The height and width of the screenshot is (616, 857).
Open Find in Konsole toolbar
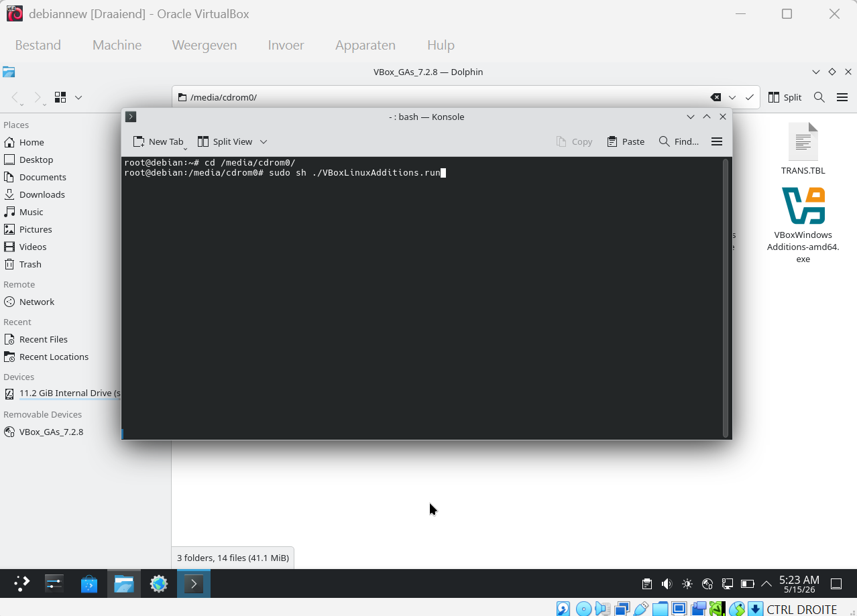tap(679, 141)
